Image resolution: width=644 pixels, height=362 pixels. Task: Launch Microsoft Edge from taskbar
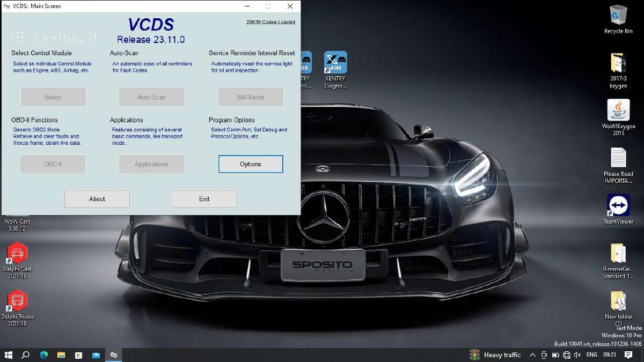(x=43, y=355)
